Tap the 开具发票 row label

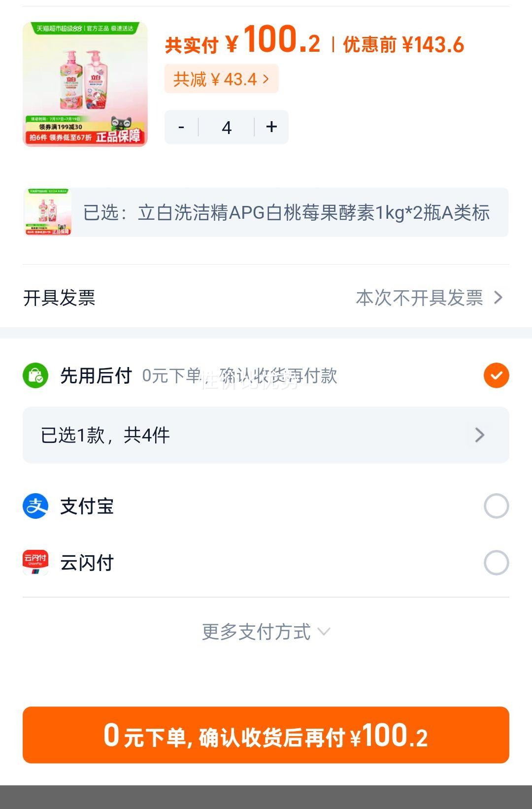click(x=59, y=298)
